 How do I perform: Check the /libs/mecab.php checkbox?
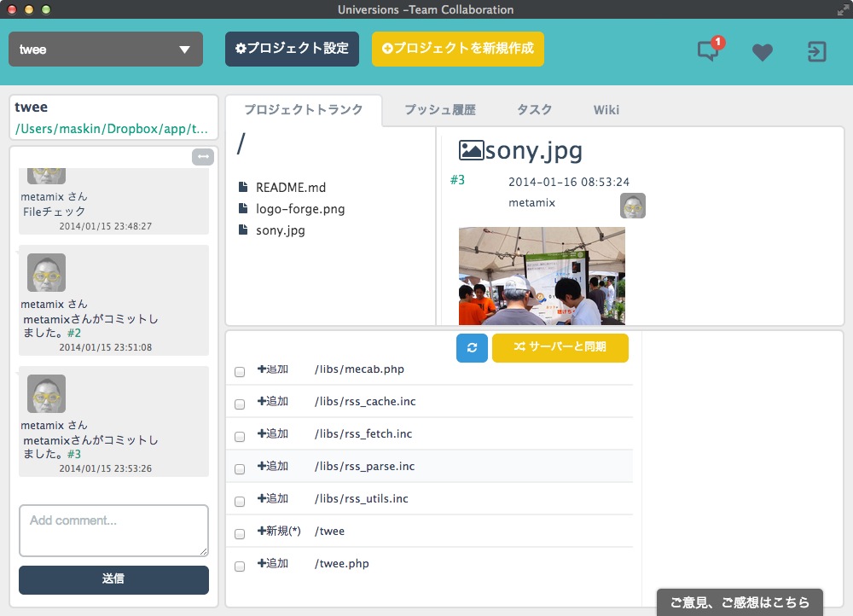[240, 372]
